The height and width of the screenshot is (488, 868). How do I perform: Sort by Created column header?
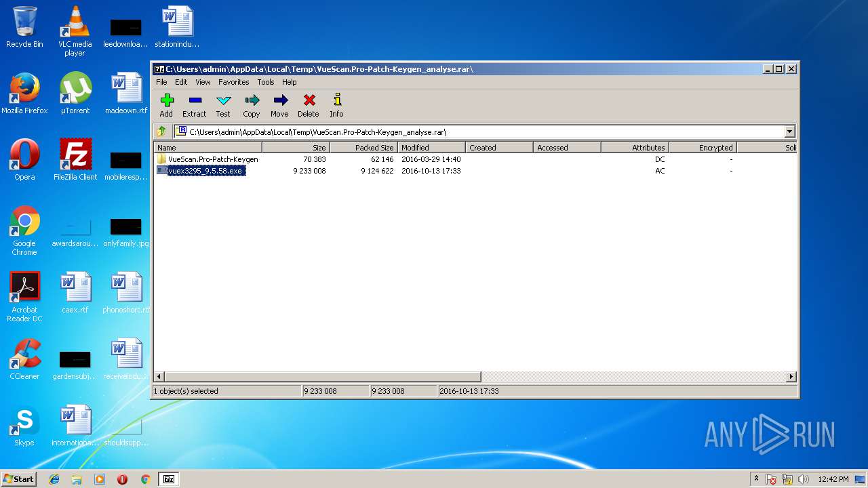499,147
